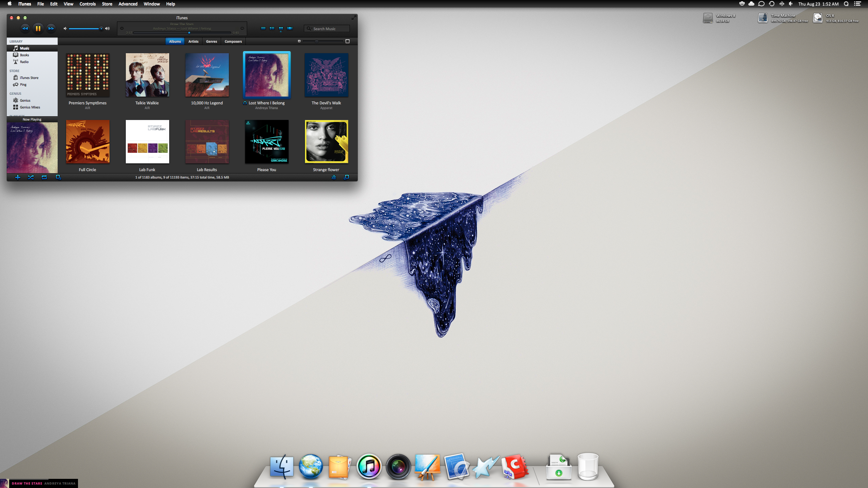Toggle the iTunes sidebar button

347,177
